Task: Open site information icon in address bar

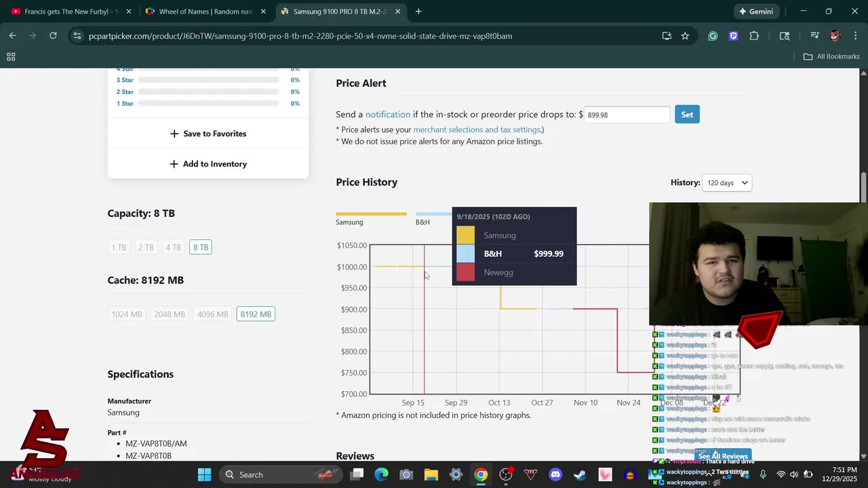Action: click(77, 36)
